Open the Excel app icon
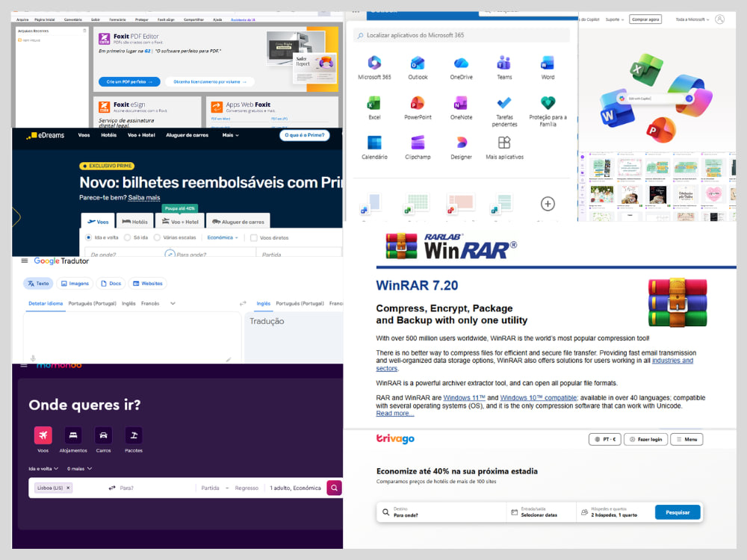The height and width of the screenshot is (560, 747). [374, 103]
